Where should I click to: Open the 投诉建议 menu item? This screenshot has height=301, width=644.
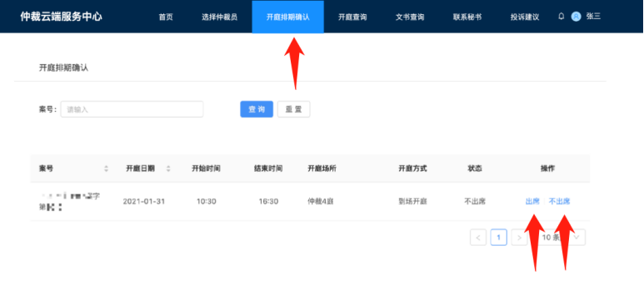click(525, 18)
